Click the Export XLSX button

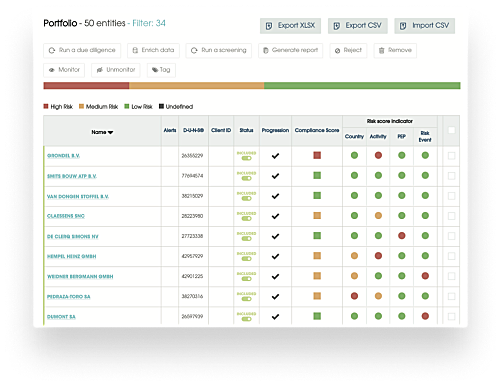click(x=290, y=26)
